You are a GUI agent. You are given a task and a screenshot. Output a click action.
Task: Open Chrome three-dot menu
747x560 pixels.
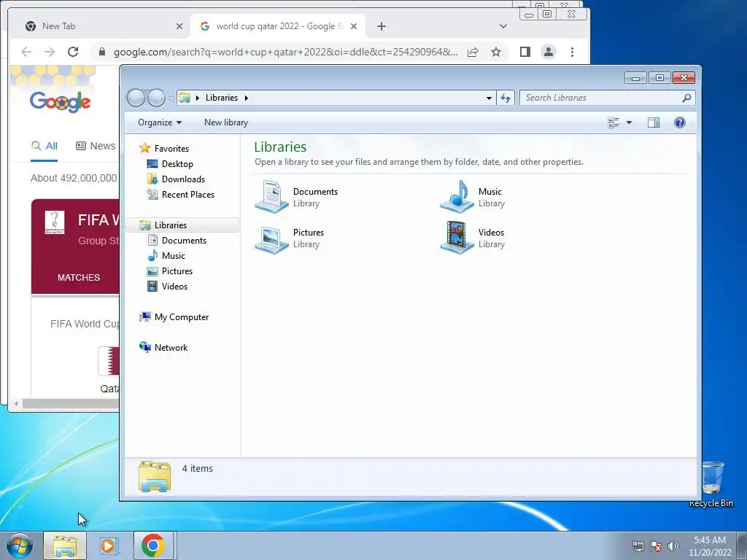point(572,52)
